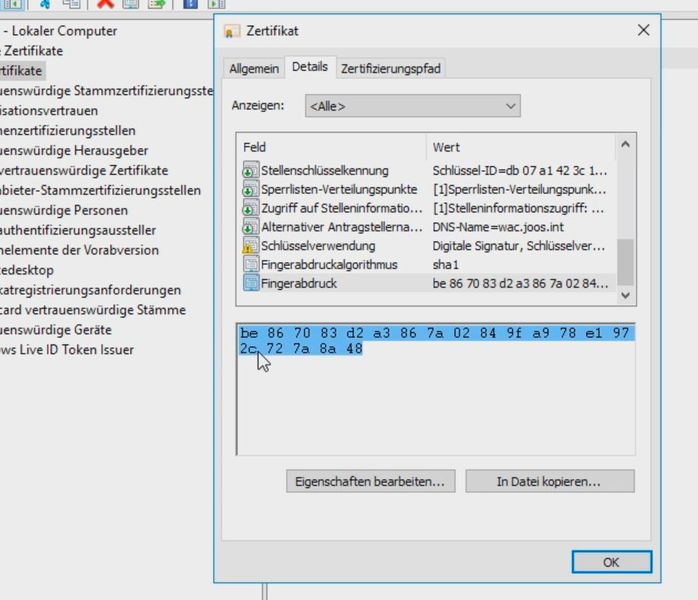
Task: Select the vertrauenswürdige Zertifikate tree node
Action: point(84,170)
